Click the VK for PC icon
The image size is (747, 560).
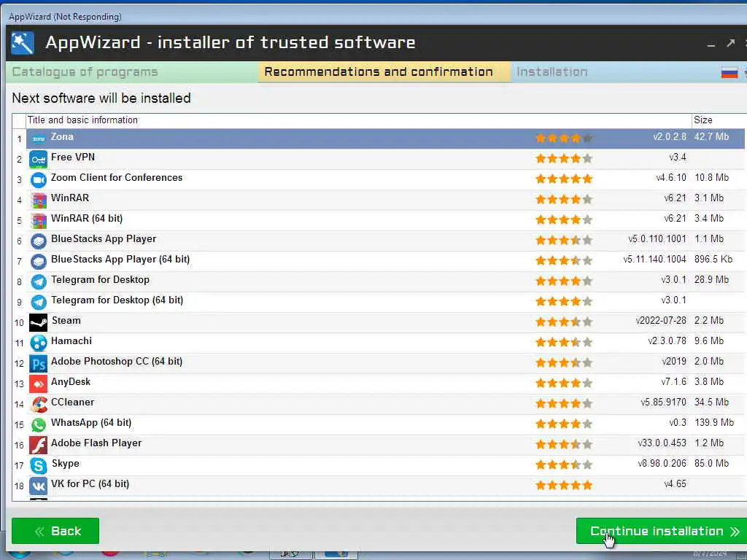click(38, 486)
